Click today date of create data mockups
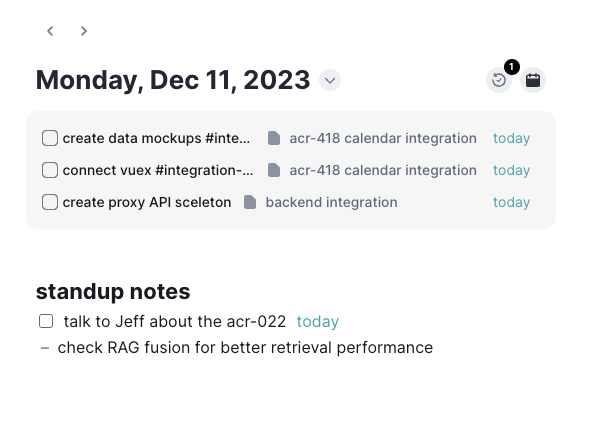The image size is (613, 447). (511, 138)
